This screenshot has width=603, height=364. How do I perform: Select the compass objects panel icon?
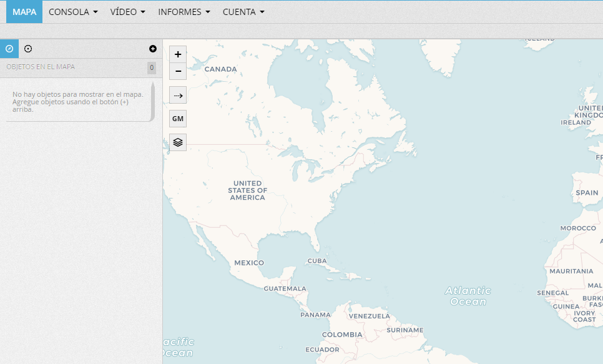point(9,49)
